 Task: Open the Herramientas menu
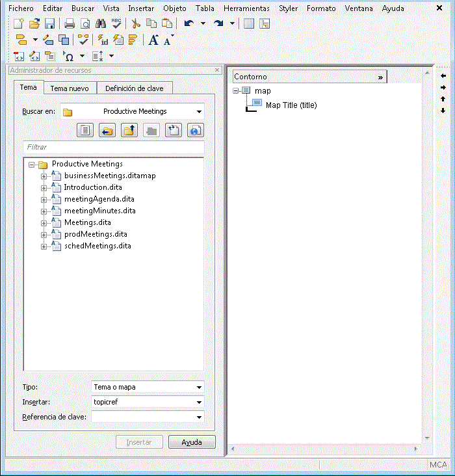pyautogui.click(x=246, y=8)
